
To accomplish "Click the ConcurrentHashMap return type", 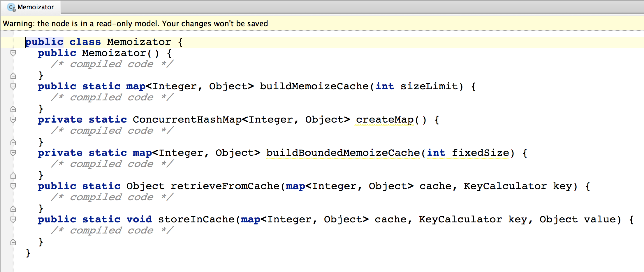I will (x=187, y=120).
